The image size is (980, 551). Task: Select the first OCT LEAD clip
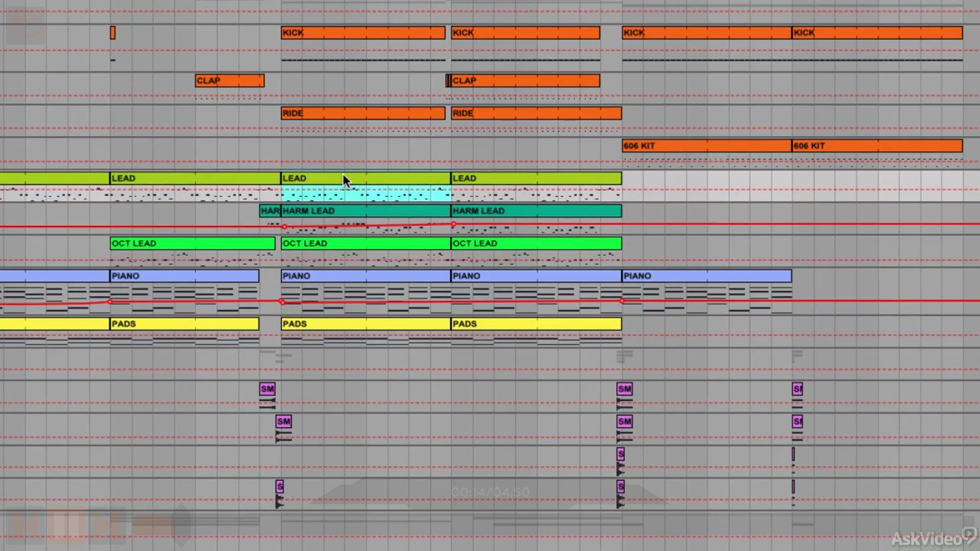[x=192, y=243]
